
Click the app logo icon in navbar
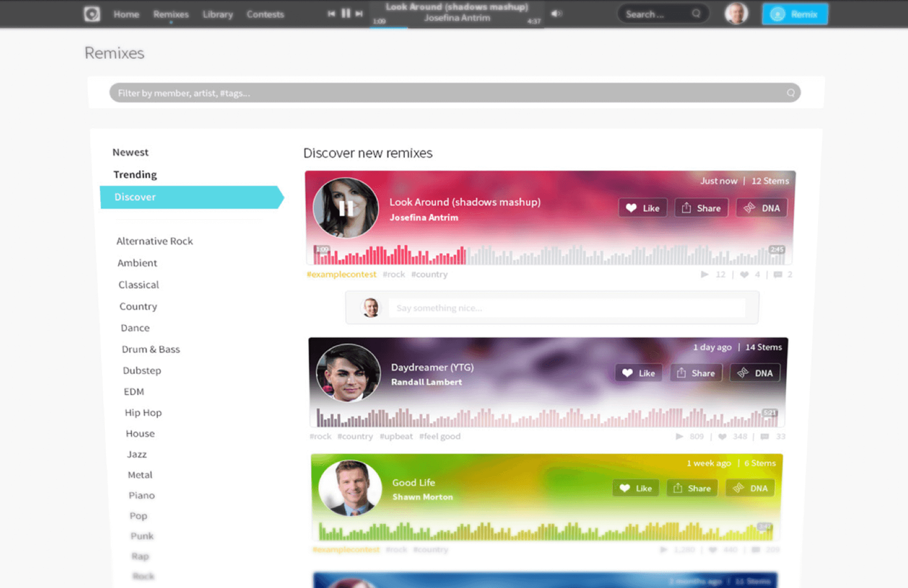coord(92,14)
